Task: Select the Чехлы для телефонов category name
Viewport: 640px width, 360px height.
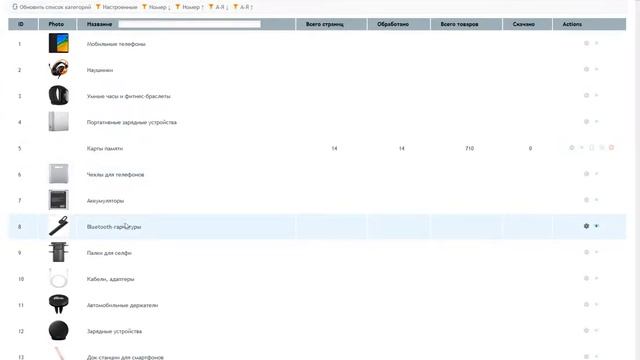Action: [115, 175]
